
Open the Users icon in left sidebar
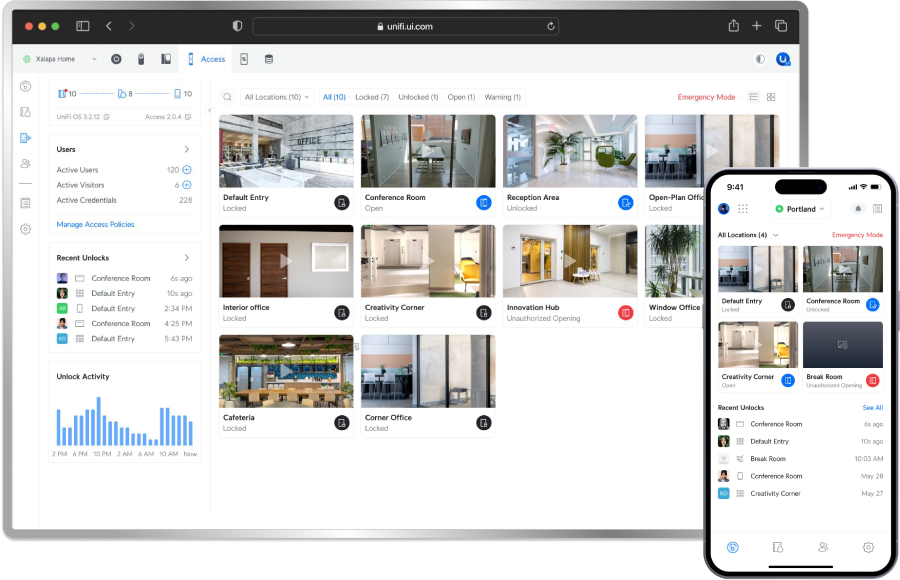pyautogui.click(x=26, y=163)
